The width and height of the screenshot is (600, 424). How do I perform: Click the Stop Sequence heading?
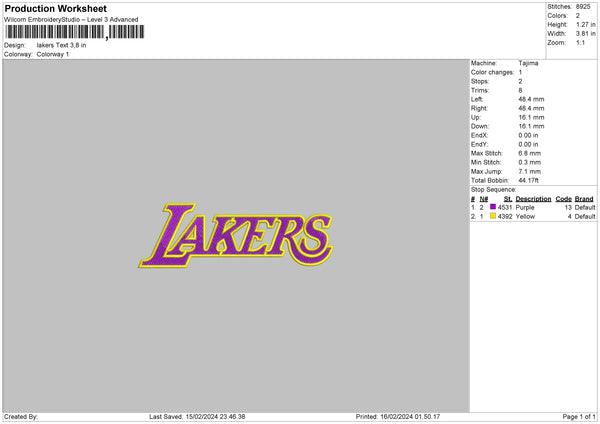pos(494,190)
